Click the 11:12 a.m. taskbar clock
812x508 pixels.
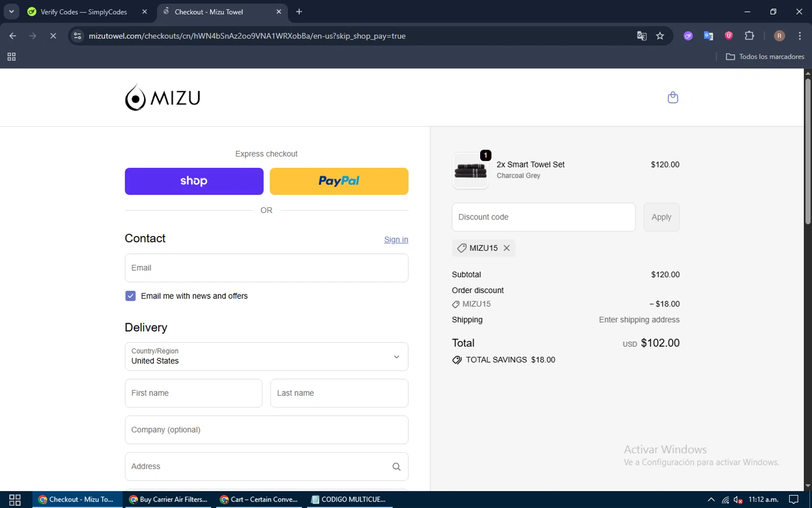coord(763,500)
